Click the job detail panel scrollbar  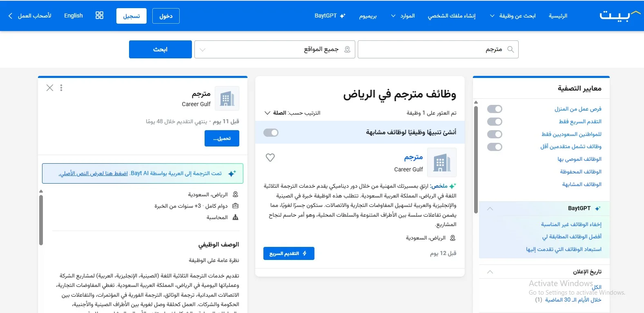pyautogui.click(x=41, y=220)
